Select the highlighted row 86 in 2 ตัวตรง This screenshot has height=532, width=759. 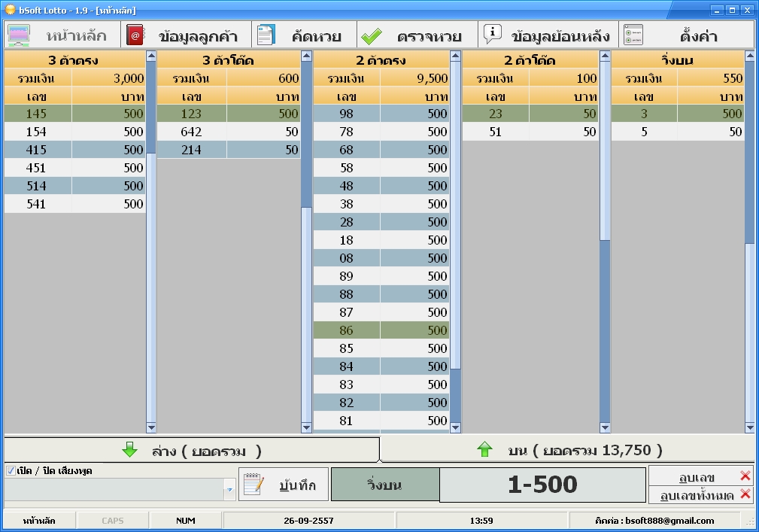coord(380,330)
